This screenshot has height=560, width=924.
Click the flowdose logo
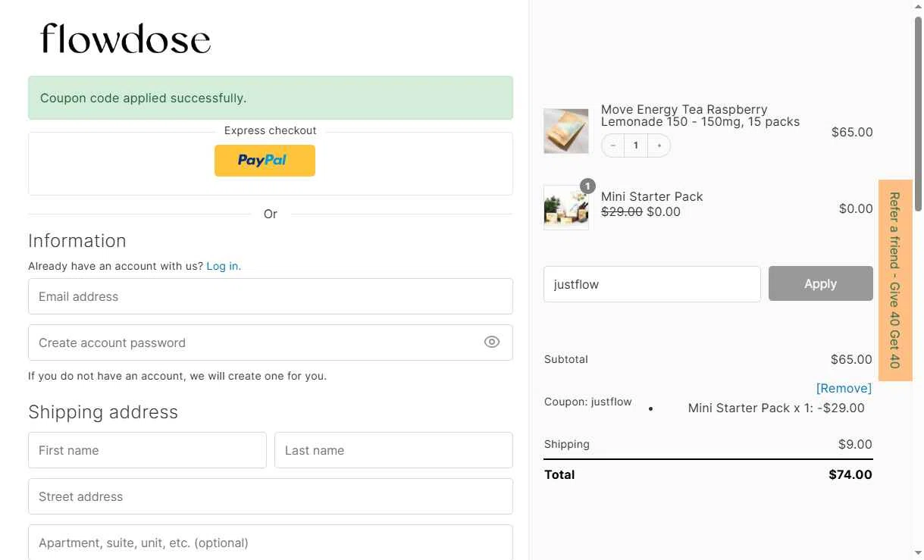tap(126, 39)
